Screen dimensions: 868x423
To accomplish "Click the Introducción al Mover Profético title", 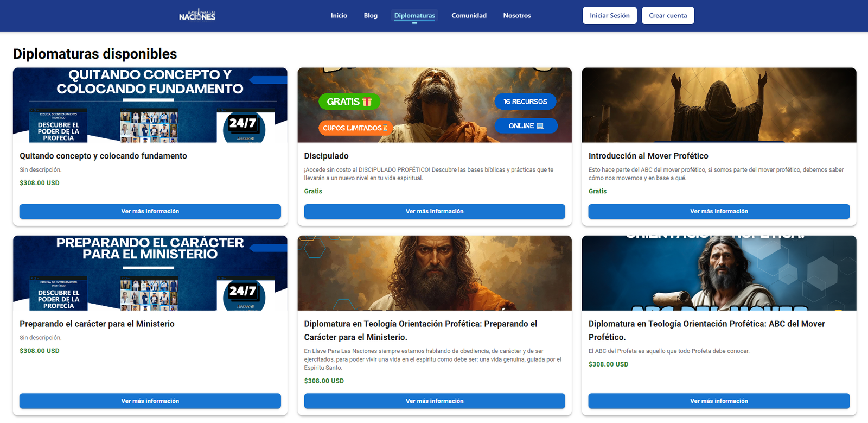I will [x=648, y=156].
